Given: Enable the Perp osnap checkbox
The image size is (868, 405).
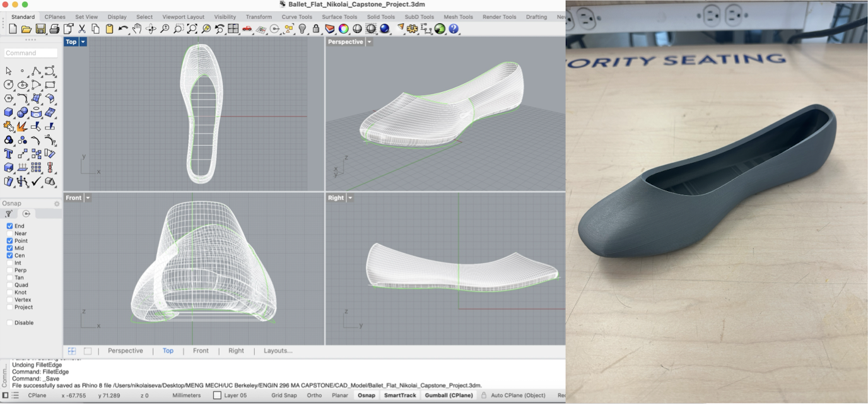Looking at the screenshot, I should pyautogui.click(x=9, y=271).
